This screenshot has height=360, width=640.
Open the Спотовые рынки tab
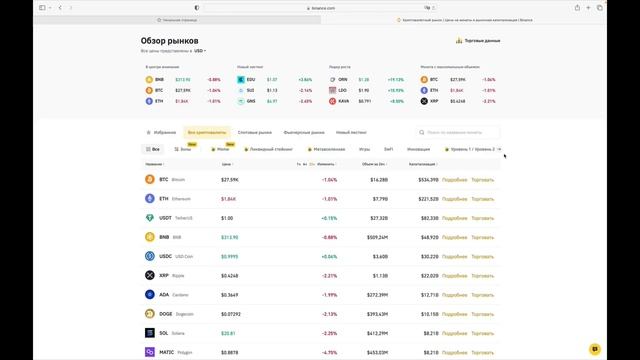coord(255,132)
